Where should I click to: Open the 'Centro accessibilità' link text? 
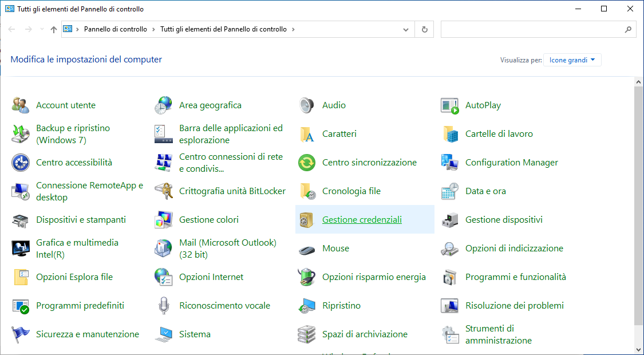(x=74, y=163)
